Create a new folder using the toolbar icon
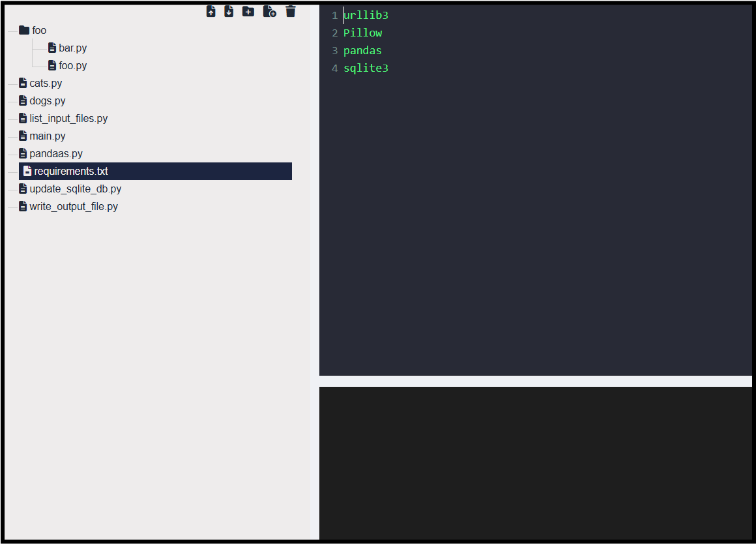The image size is (756, 544). pyautogui.click(x=248, y=11)
